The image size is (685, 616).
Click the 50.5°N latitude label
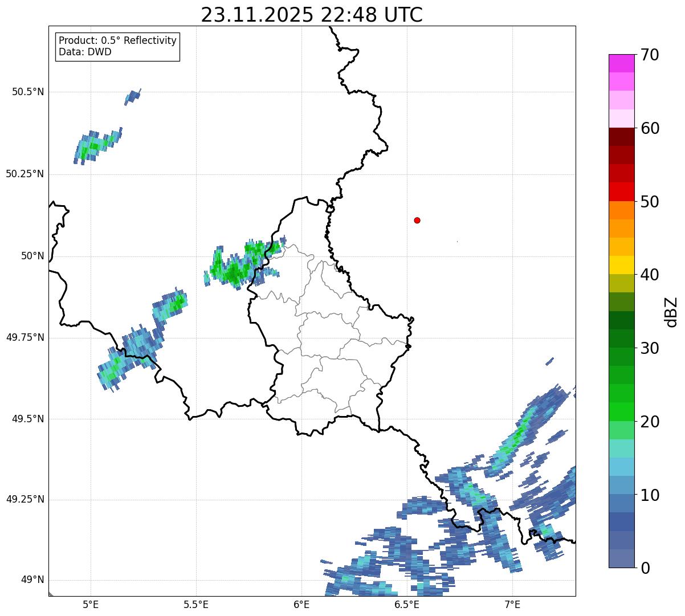(28, 92)
